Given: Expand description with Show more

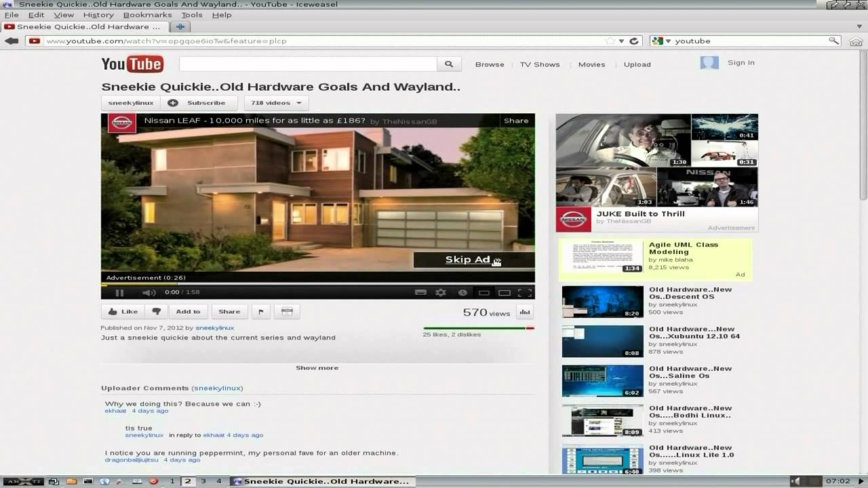Looking at the screenshot, I should coord(317,368).
